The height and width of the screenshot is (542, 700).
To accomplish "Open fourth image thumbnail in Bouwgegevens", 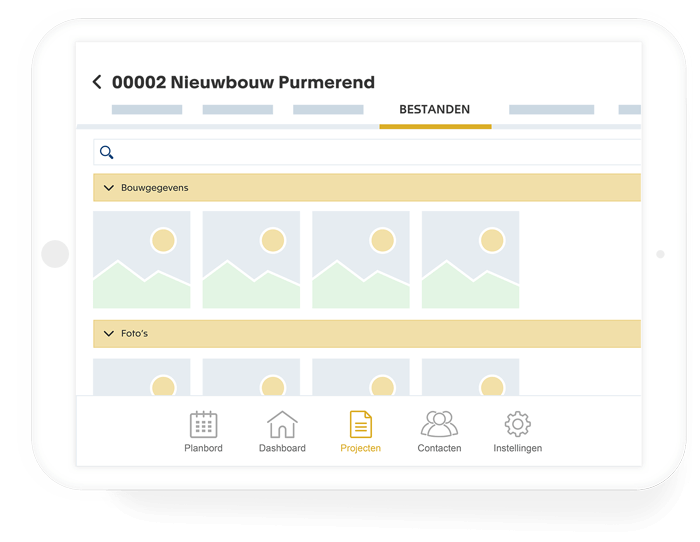I will [x=470, y=259].
